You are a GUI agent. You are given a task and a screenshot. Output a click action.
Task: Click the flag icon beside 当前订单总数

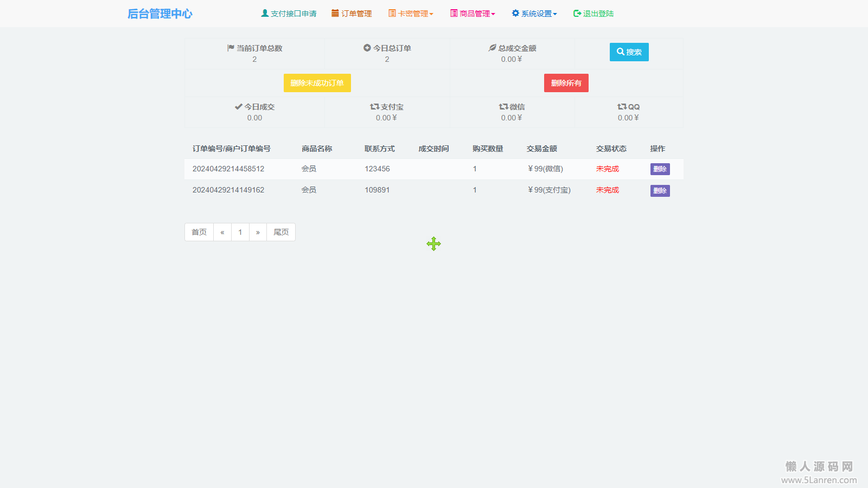point(231,48)
